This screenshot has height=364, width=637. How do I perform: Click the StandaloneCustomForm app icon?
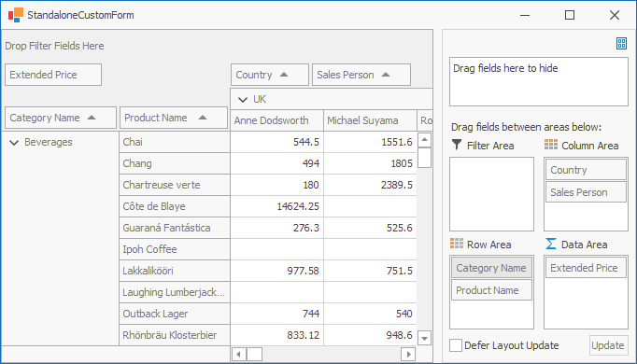click(x=16, y=15)
